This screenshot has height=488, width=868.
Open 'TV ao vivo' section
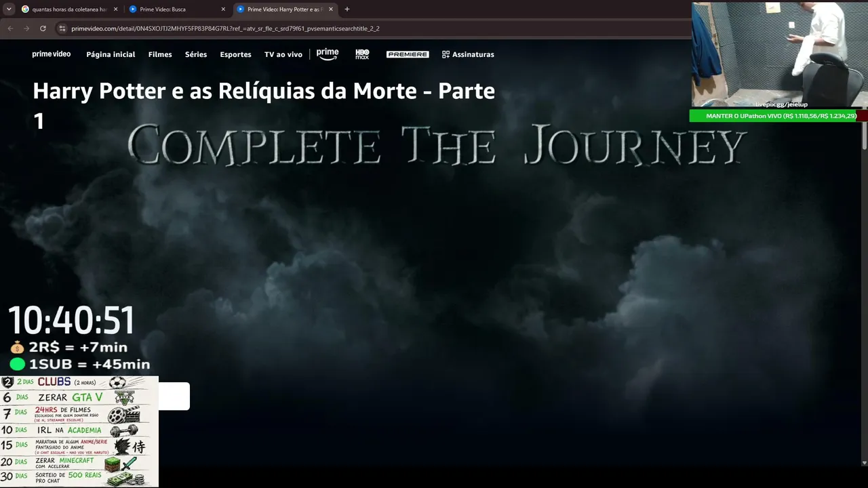tap(283, 54)
